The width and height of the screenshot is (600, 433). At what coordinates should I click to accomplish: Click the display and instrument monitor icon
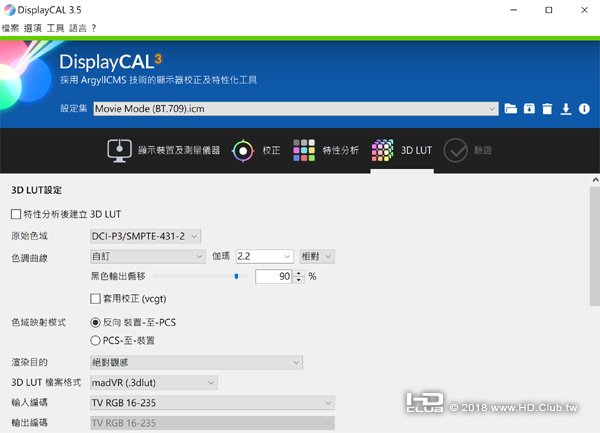click(x=119, y=151)
